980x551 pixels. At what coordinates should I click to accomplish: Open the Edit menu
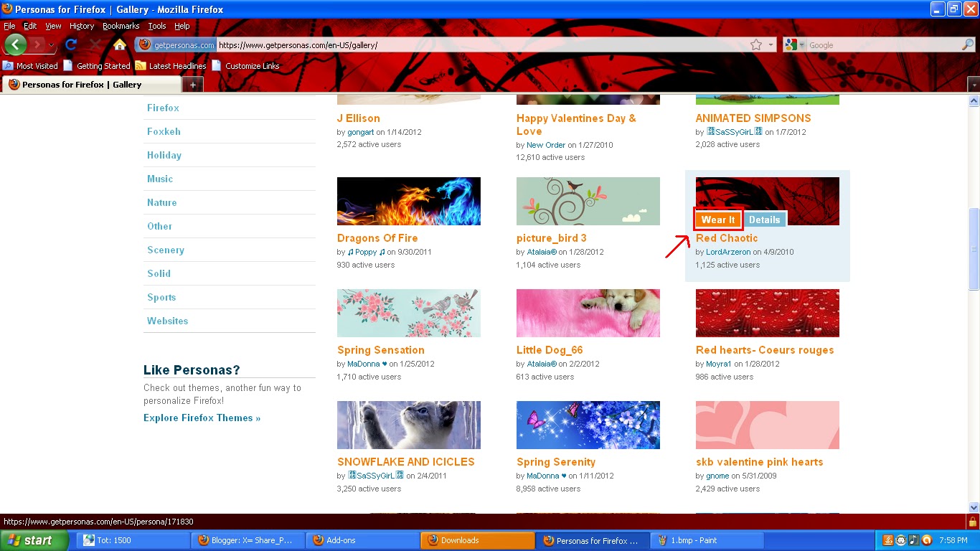click(x=30, y=26)
